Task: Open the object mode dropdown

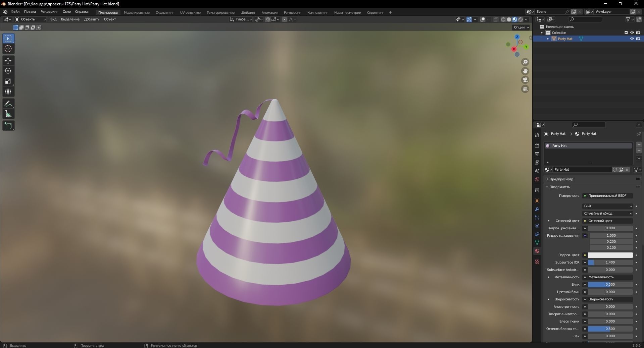Action: pos(30,19)
